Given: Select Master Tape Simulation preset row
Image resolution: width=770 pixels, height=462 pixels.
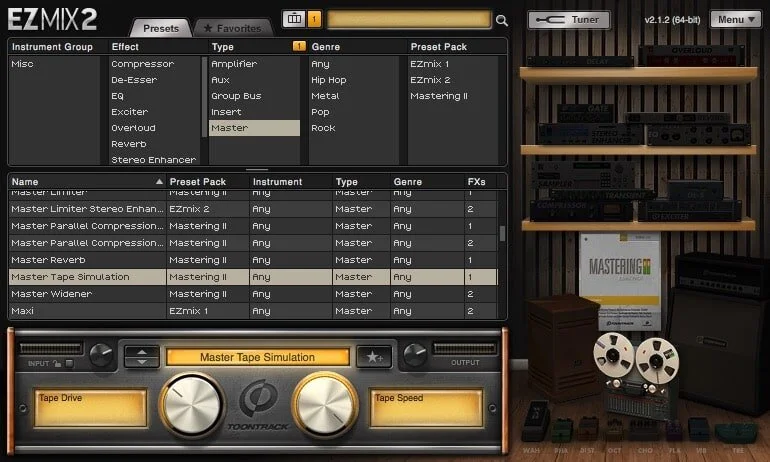Looking at the screenshot, I should [x=253, y=277].
